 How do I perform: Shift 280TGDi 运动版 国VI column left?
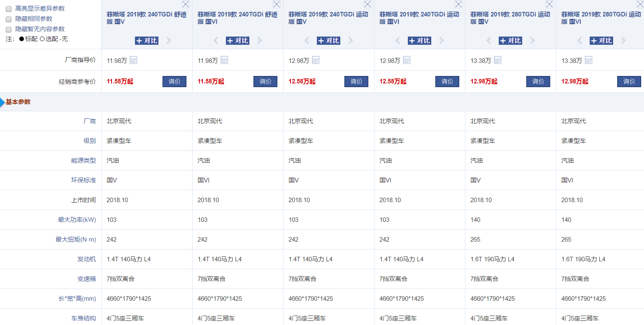click(579, 40)
